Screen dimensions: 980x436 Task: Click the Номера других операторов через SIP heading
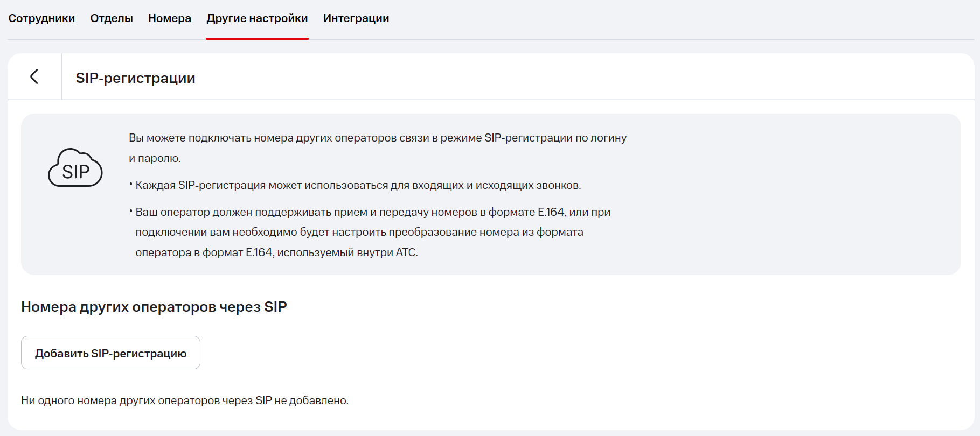pyautogui.click(x=154, y=307)
